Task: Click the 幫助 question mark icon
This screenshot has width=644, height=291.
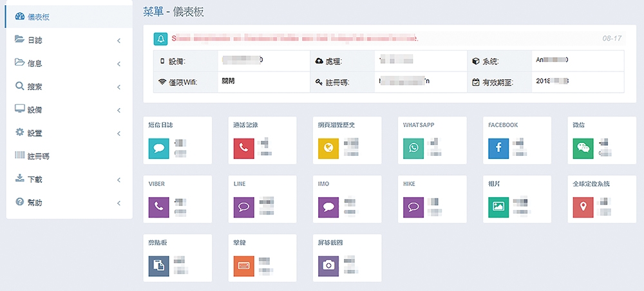Action: (20, 202)
